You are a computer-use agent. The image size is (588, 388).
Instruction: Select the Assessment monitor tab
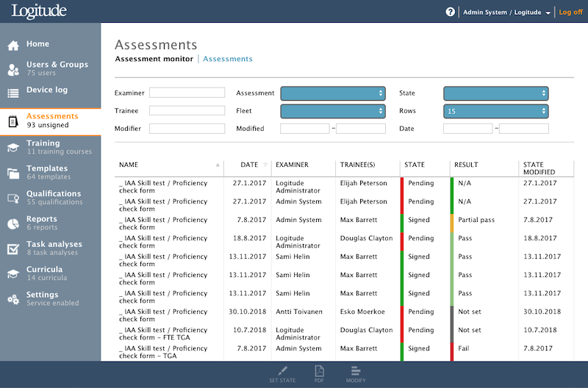click(x=154, y=59)
